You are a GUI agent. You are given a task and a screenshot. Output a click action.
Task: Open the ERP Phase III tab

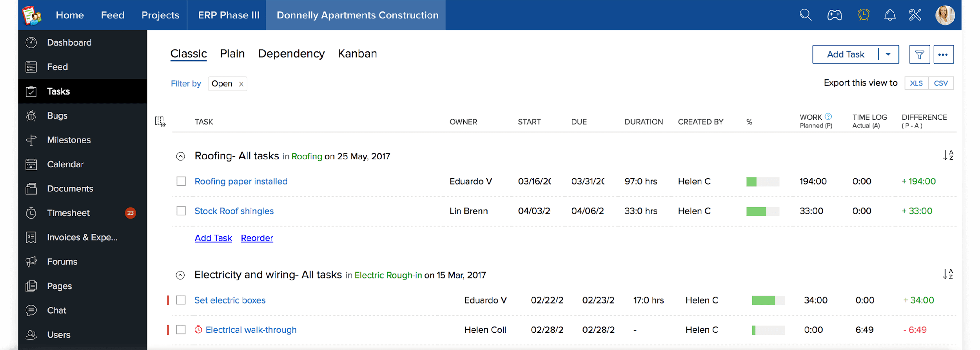(x=229, y=15)
